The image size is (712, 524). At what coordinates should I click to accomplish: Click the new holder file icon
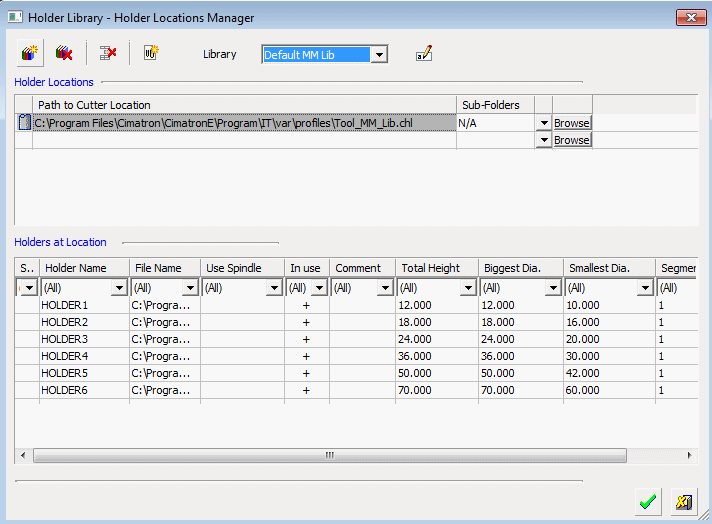tap(151, 54)
